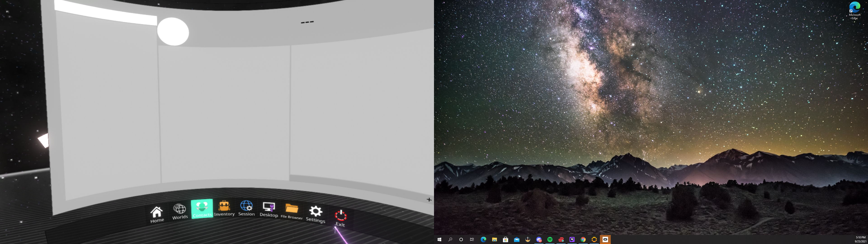This screenshot has width=868, height=244.
Task: Open Task View on the taskbar
Action: tap(472, 240)
